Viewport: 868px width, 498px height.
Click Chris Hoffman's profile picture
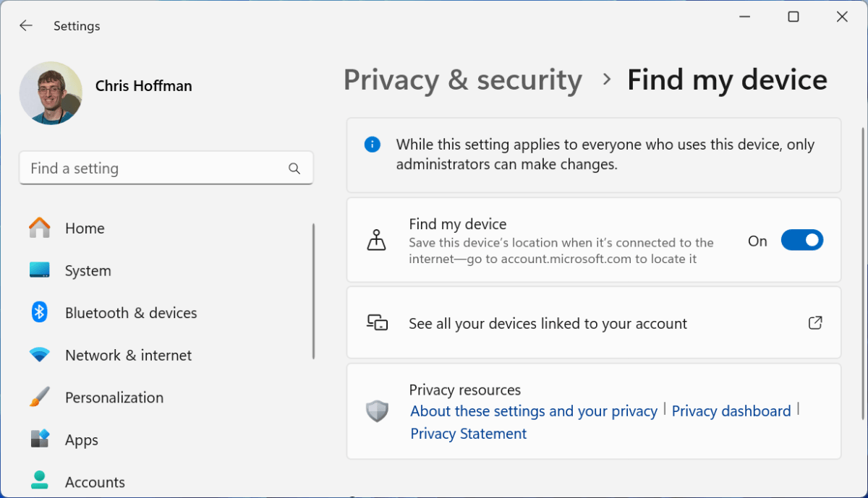(51, 93)
